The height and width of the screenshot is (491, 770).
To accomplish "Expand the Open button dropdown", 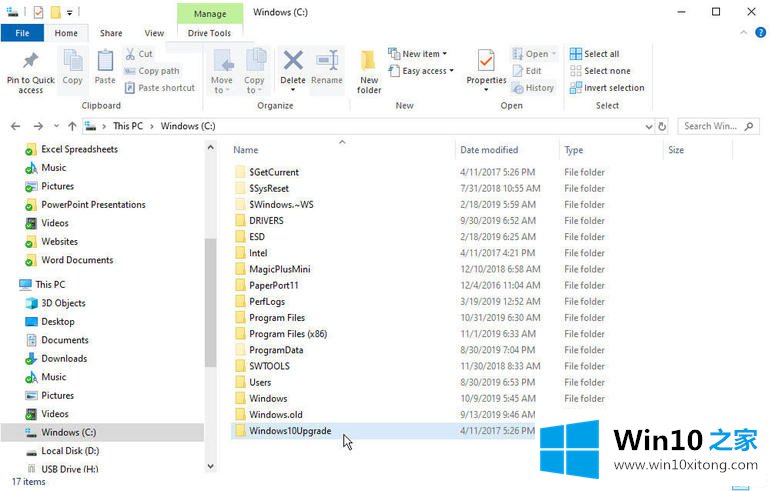I will point(554,54).
